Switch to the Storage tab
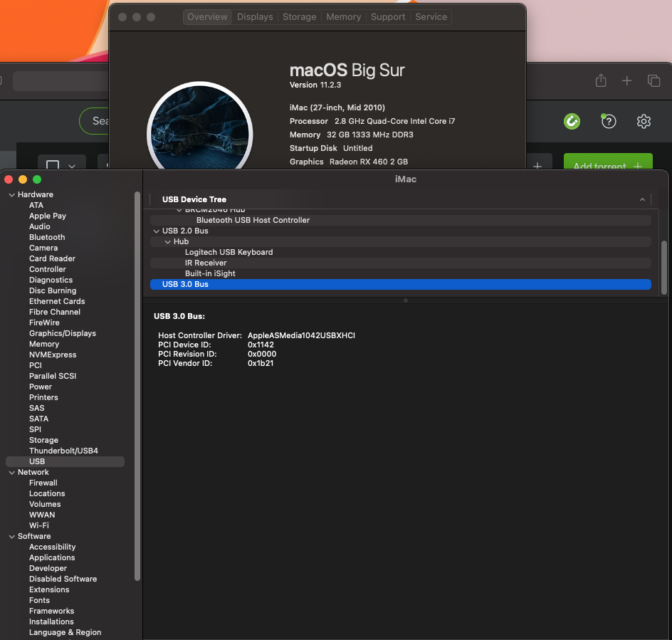 pos(300,16)
